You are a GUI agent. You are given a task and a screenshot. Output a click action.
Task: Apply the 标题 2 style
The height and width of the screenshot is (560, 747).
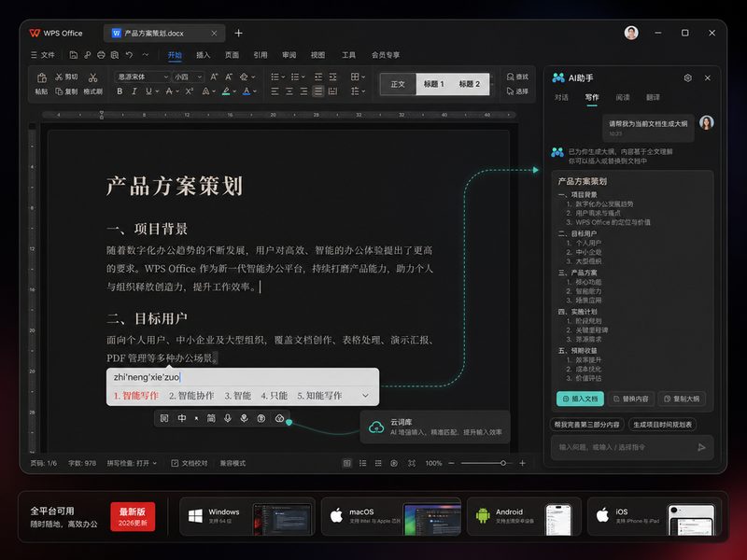(470, 84)
